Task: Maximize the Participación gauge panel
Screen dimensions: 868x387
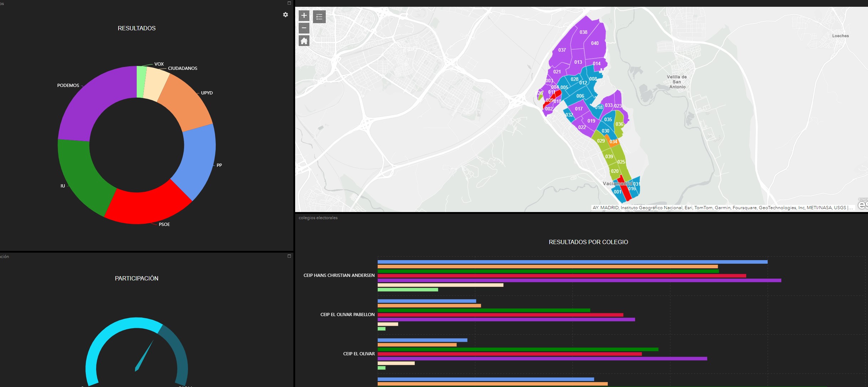Action: click(289, 256)
